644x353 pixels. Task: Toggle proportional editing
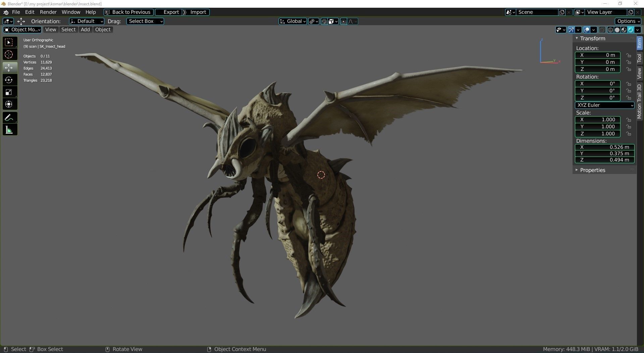click(x=343, y=21)
